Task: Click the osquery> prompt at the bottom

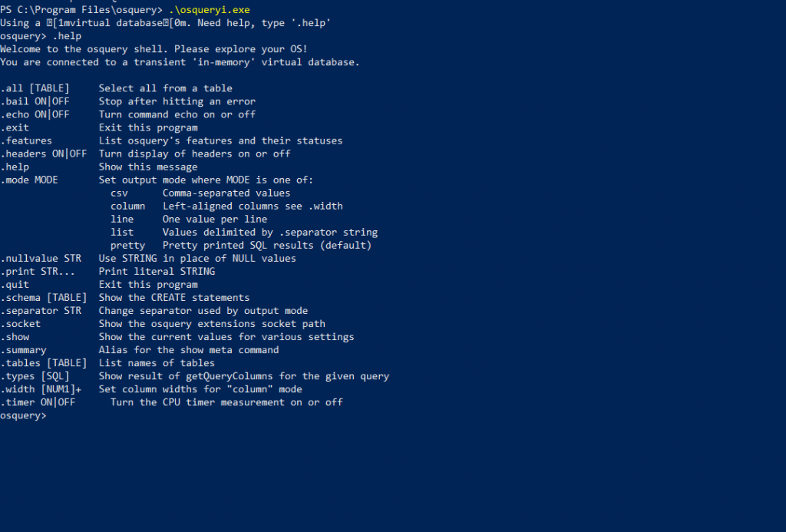Action: click(x=23, y=415)
